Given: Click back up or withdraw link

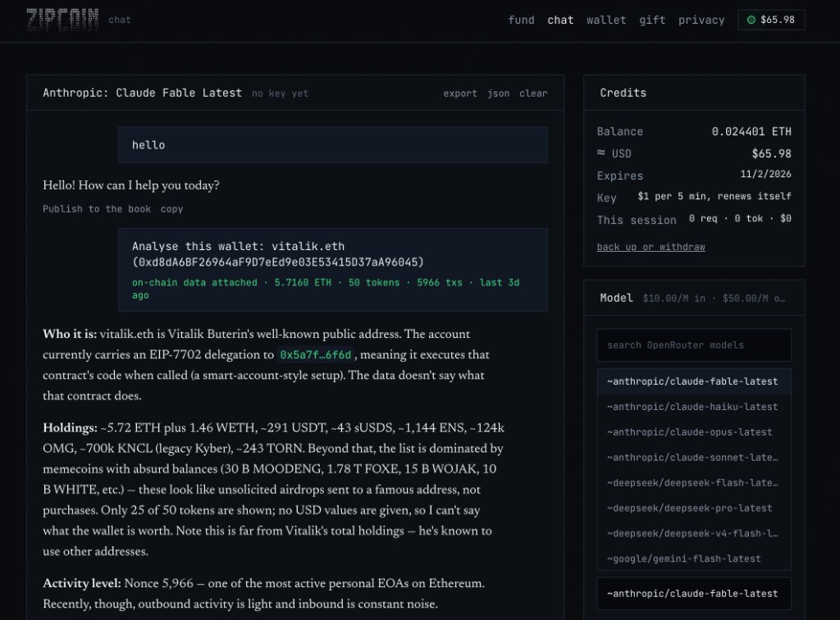Looking at the screenshot, I should 651,247.
